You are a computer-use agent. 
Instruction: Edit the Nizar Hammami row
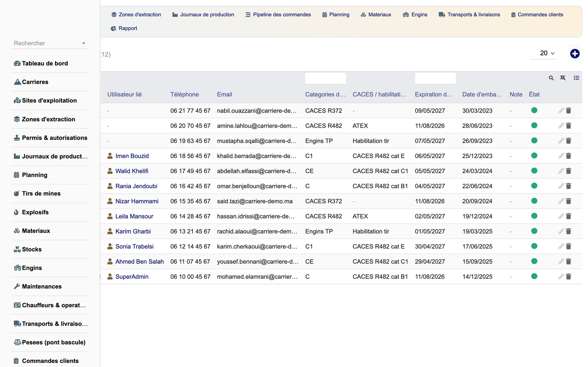pos(561,201)
